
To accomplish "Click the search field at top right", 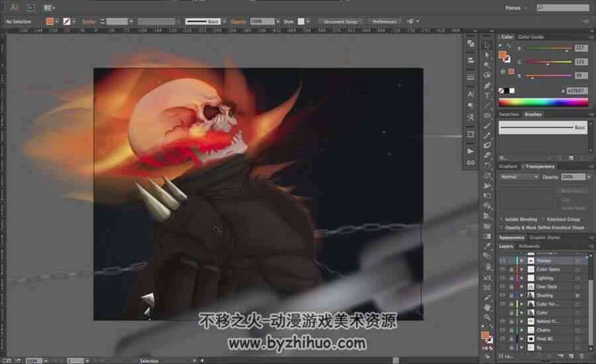I will (563, 7).
